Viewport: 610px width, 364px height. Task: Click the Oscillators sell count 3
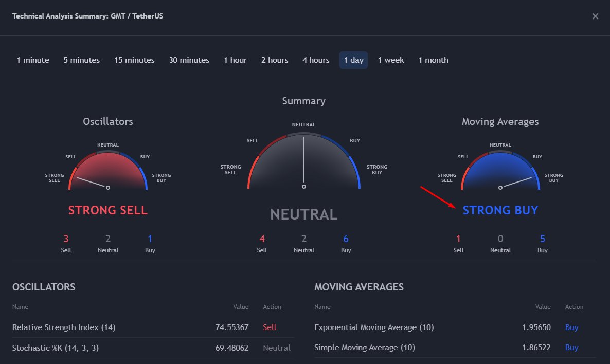tap(66, 239)
